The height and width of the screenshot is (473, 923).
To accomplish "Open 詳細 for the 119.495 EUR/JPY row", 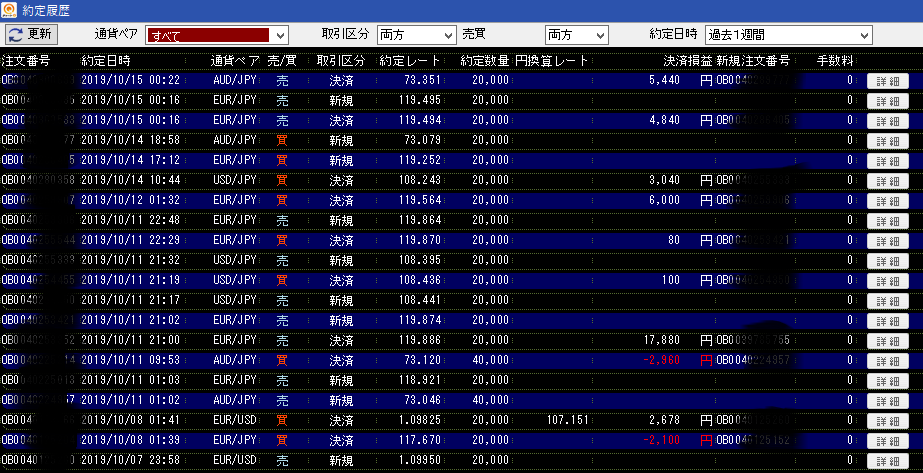I will tap(888, 101).
